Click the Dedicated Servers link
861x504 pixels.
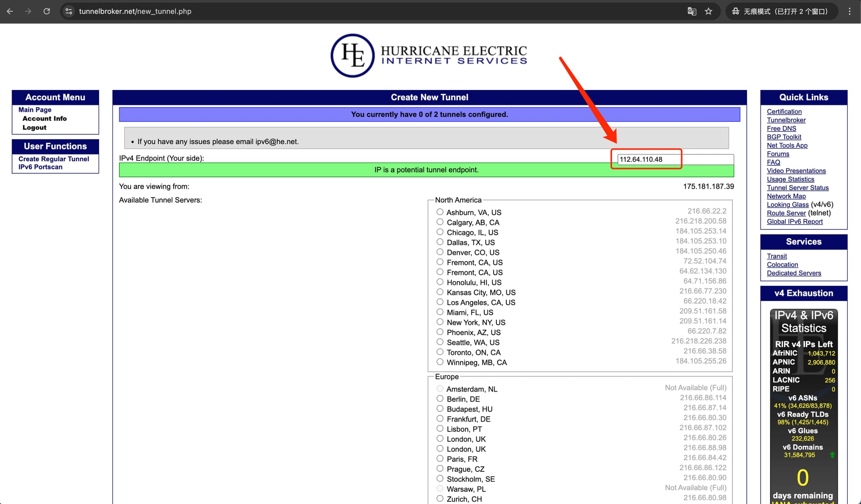pos(794,273)
